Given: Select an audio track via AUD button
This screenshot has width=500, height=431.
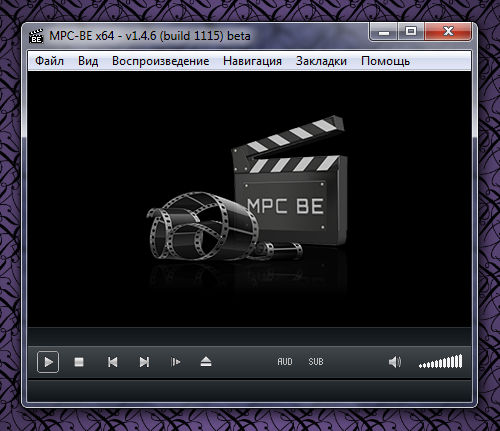Looking at the screenshot, I should pyautogui.click(x=285, y=362).
